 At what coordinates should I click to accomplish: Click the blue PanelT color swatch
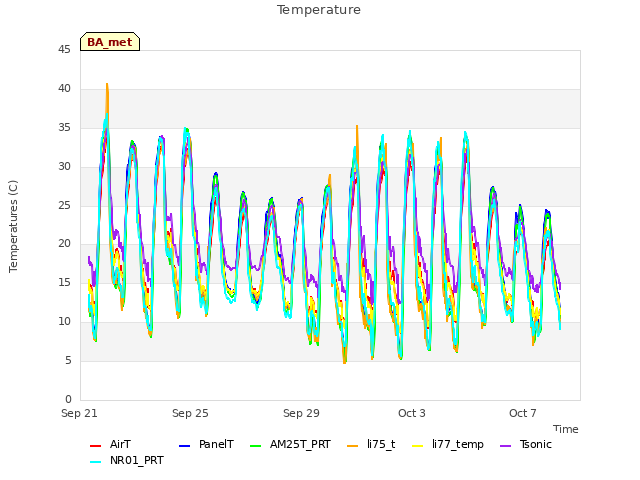click(184, 446)
